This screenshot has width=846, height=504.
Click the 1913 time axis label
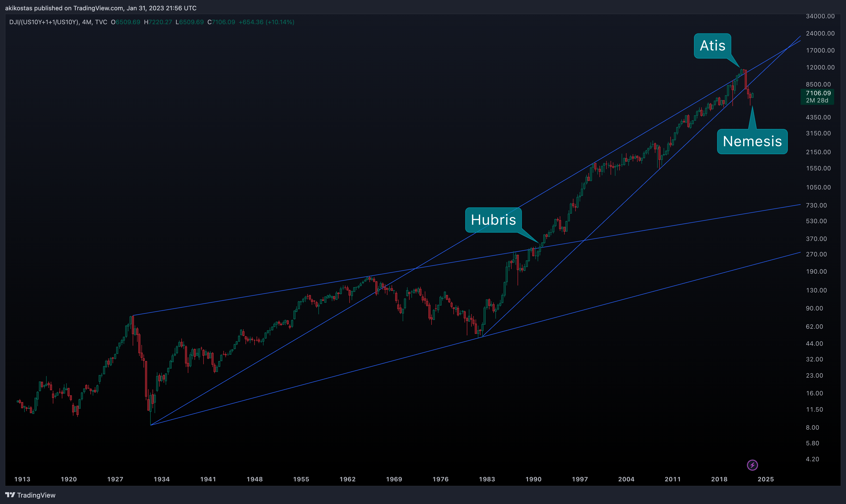tap(22, 479)
